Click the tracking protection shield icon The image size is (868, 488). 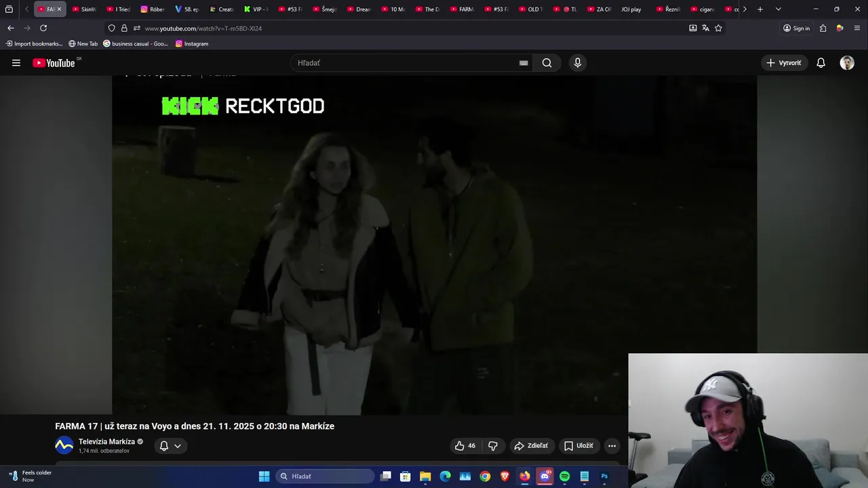click(112, 28)
